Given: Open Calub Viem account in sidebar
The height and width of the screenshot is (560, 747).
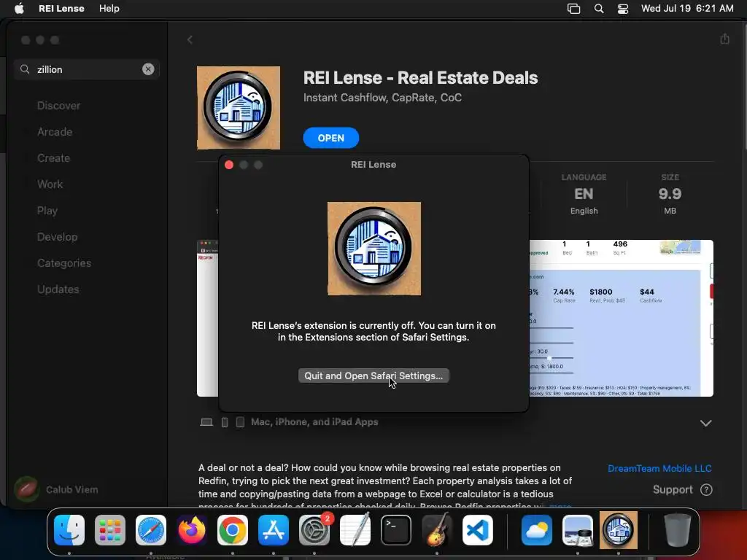Looking at the screenshot, I should click(x=56, y=489).
